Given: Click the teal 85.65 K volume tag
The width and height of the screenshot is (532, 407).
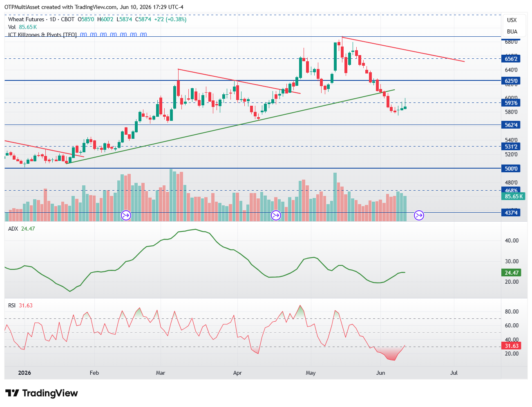Looking at the screenshot, I should pos(513,196).
